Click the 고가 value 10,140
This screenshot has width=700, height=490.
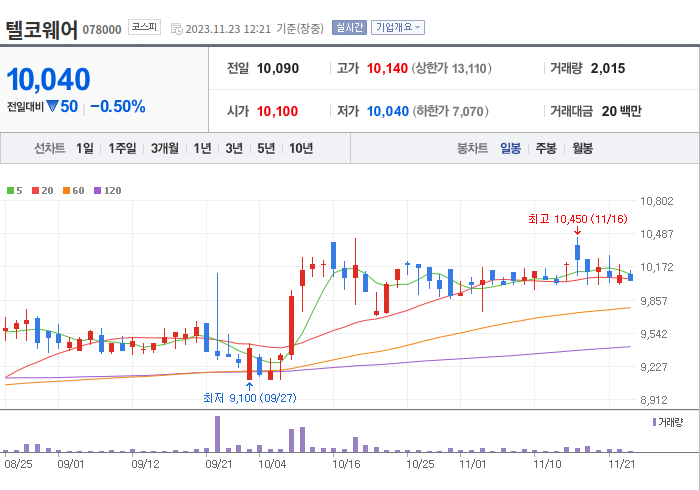point(387,68)
